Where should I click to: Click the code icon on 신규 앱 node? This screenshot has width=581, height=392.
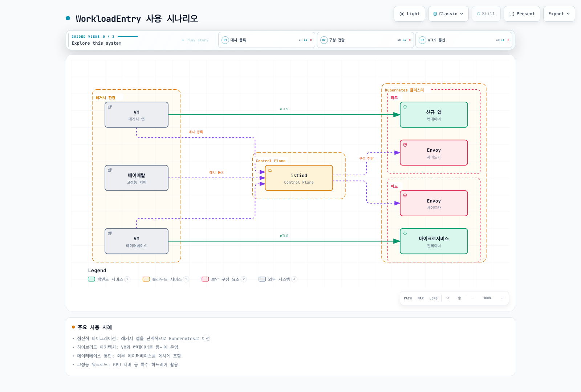click(405, 107)
